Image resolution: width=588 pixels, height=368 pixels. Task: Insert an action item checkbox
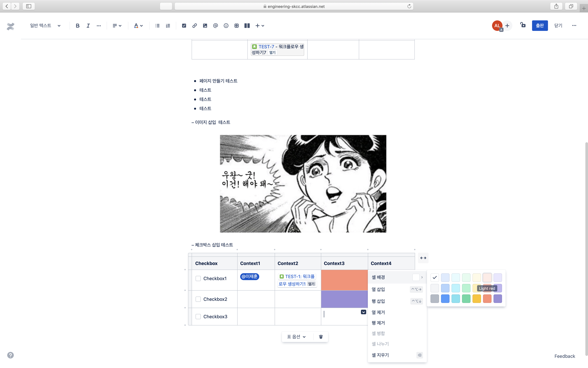184,26
